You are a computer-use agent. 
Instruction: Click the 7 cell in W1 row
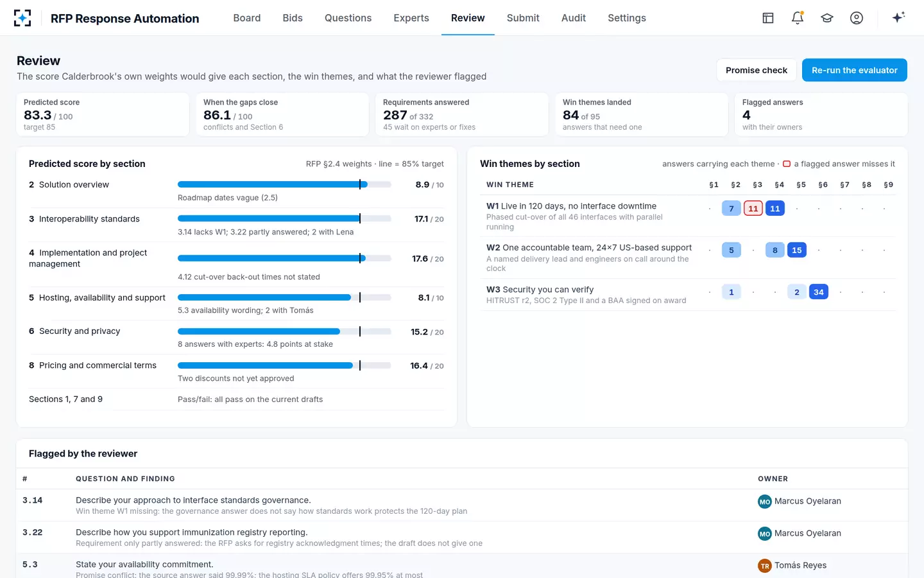pyautogui.click(x=732, y=208)
